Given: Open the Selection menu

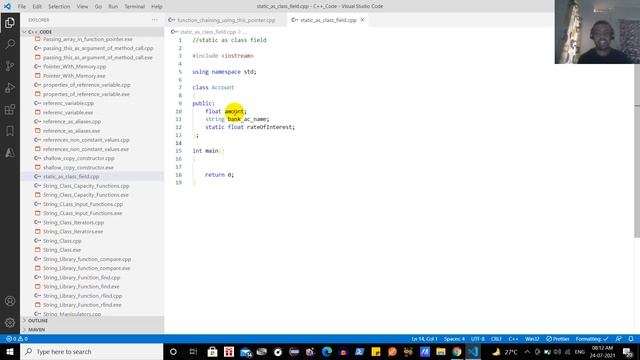Looking at the screenshot, I should tap(59, 7).
